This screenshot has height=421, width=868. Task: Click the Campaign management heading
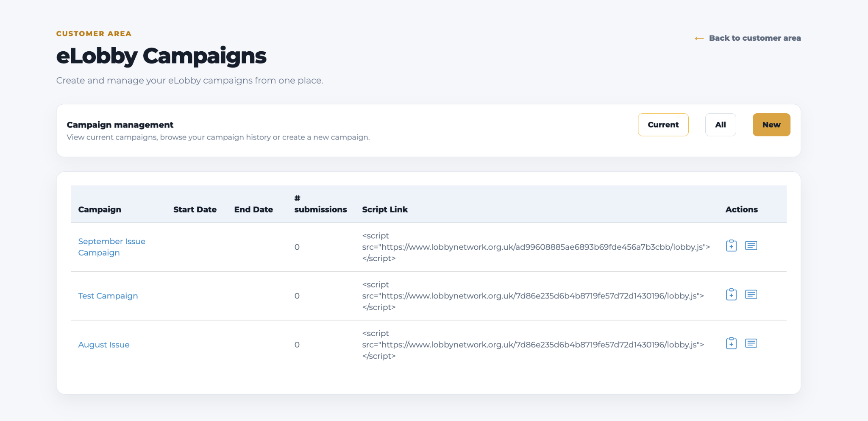(x=120, y=125)
